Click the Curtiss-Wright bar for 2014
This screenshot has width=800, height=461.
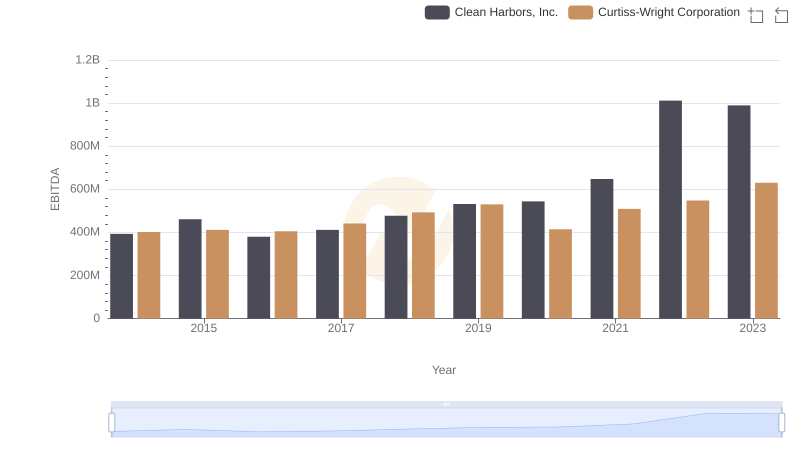(x=149, y=275)
